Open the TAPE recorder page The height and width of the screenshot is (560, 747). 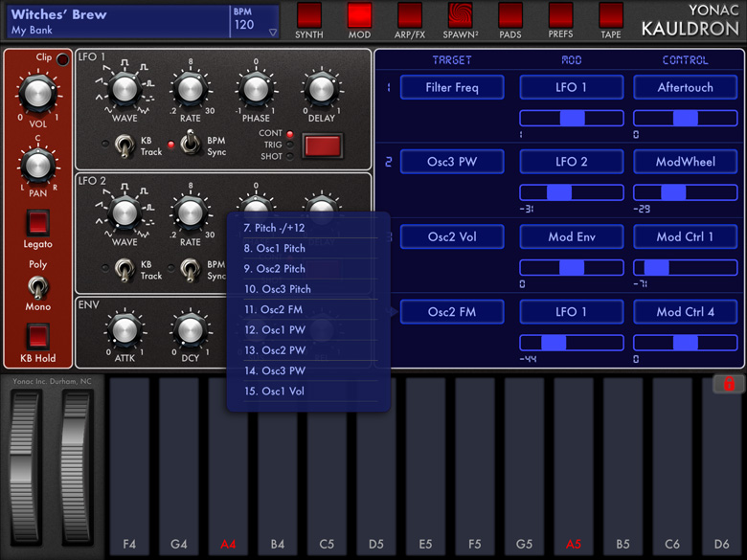[611, 15]
